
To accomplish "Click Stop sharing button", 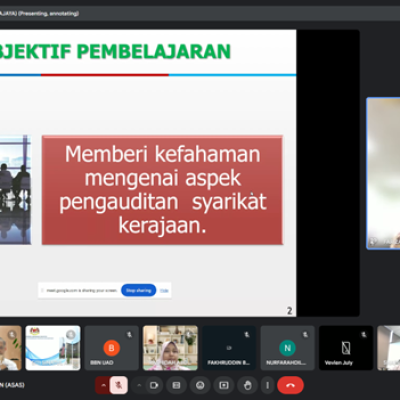I will (x=139, y=290).
